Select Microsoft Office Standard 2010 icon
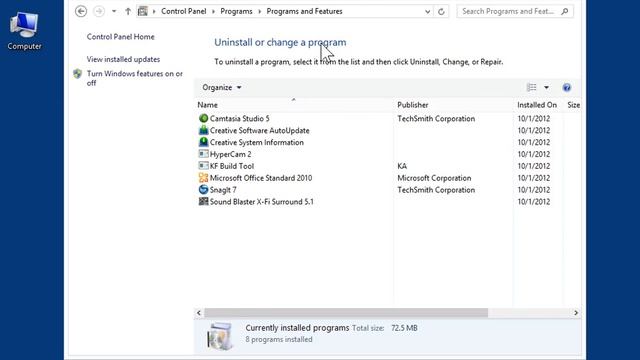 pyautogui.click(x=203, y=178)
